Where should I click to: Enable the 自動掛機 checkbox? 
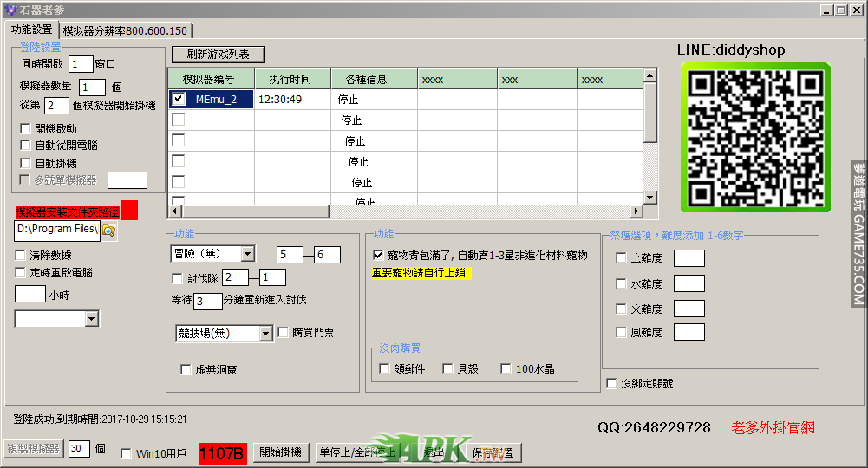(25, 163)
